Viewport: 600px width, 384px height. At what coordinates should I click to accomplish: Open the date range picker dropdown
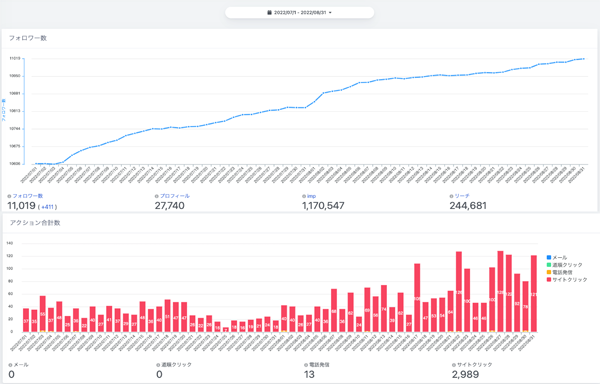point(300,12)
